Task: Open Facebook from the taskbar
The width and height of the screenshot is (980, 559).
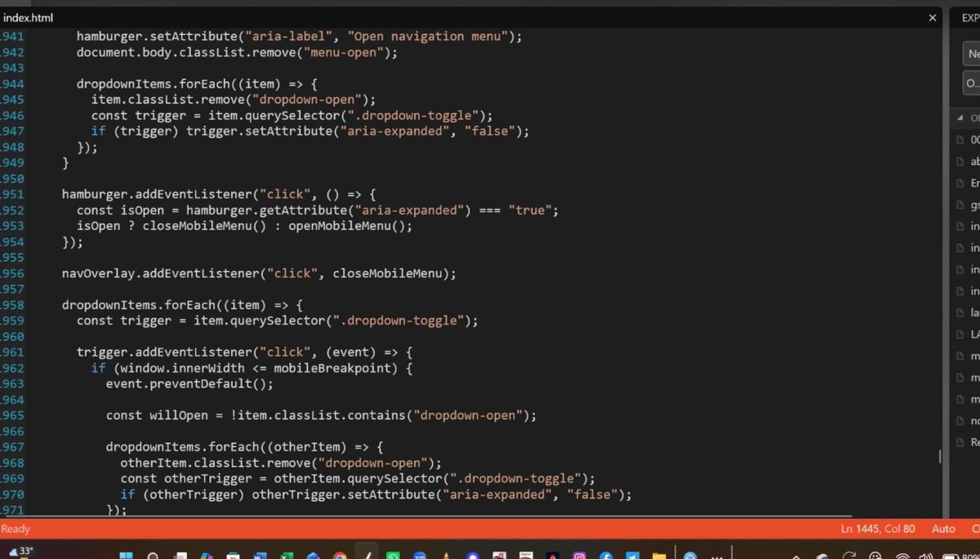Action: point(606,556)
